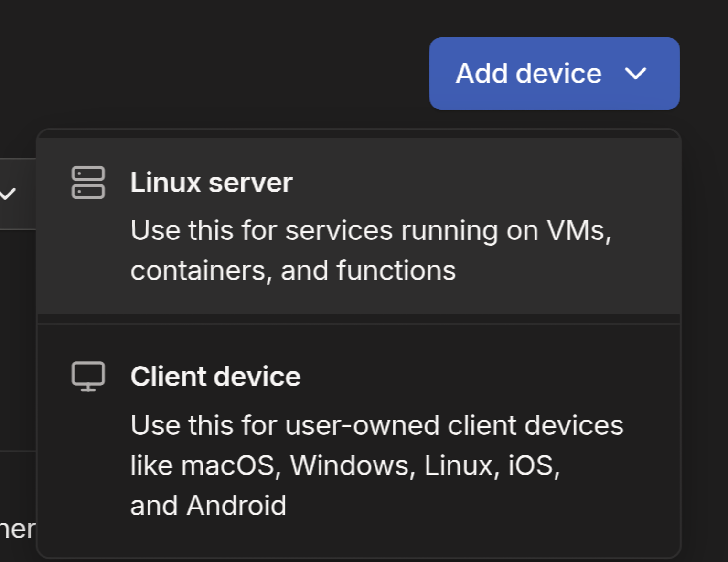The image size is (728, 562).
Task: Click the highlighted Linux server row background
Action: (x=359, y=226)
